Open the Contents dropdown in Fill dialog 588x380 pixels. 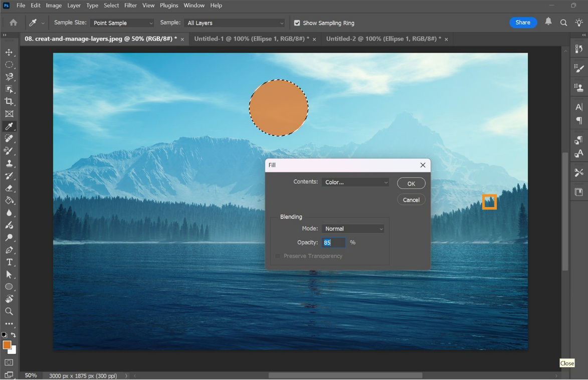pos(355,182)
